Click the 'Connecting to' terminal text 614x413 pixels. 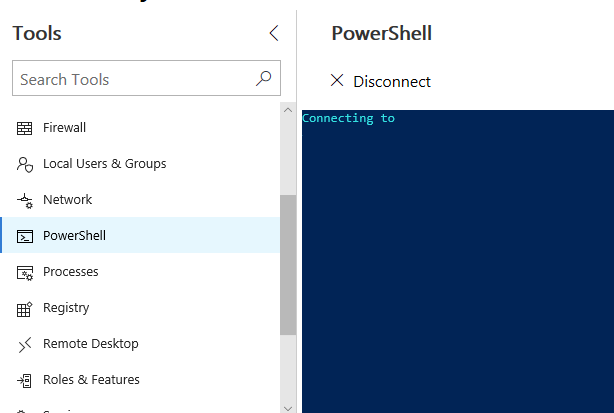pos(348,118)
